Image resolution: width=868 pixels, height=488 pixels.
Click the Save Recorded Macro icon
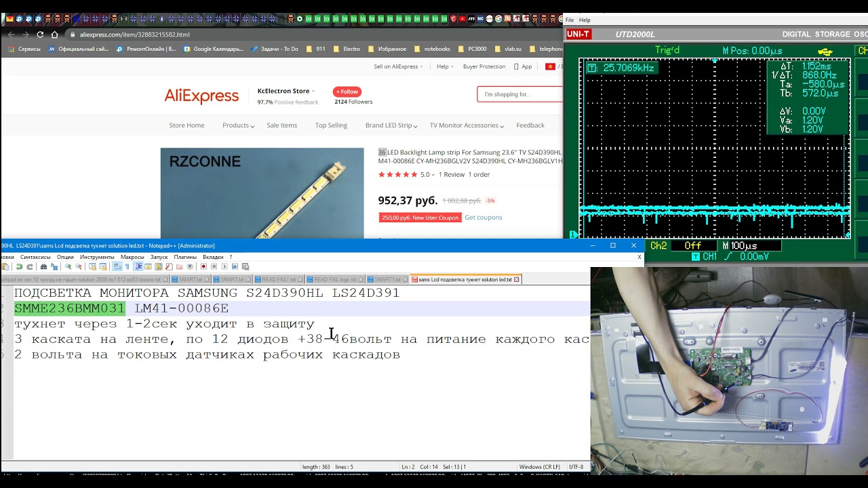pyautogui.click(x=245, y=266)
